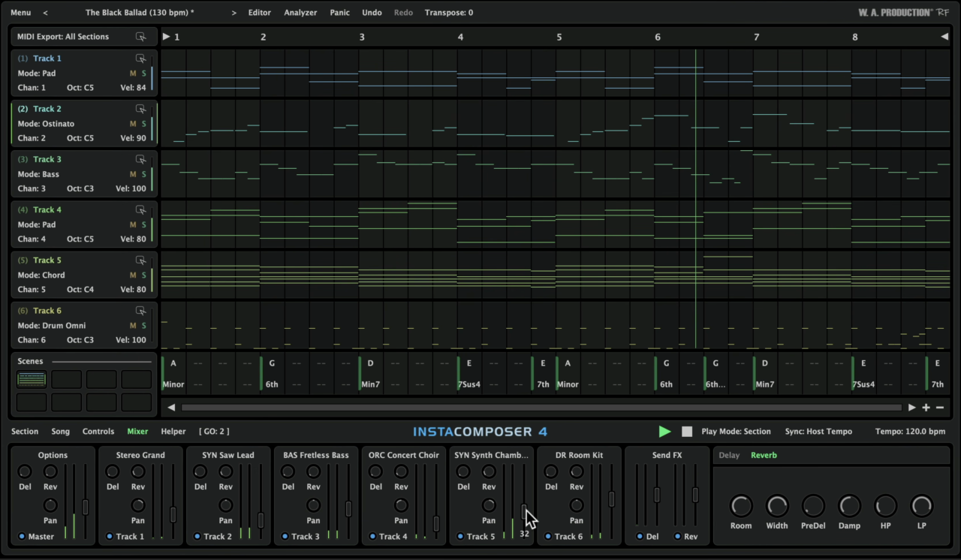
Task: Click Tempo: 120.0 bpm field
Action: [x=910, y=432]
